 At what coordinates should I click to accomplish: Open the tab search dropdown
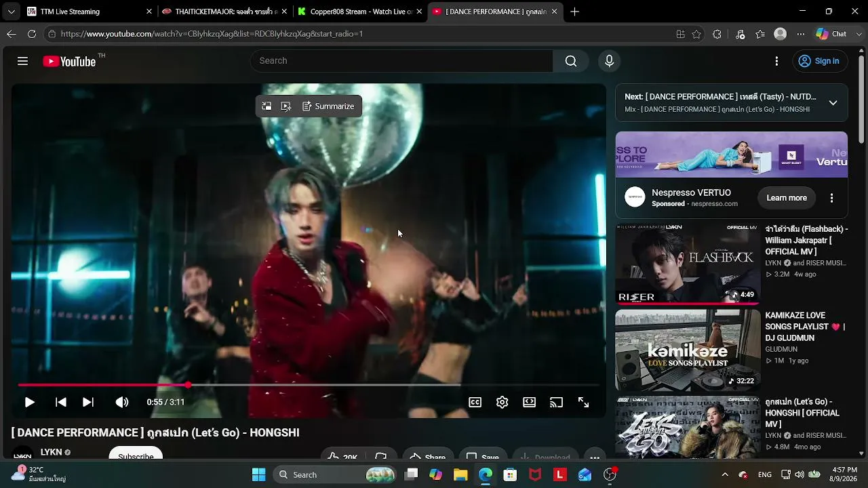pyautogui.click(x=11, y=12)
